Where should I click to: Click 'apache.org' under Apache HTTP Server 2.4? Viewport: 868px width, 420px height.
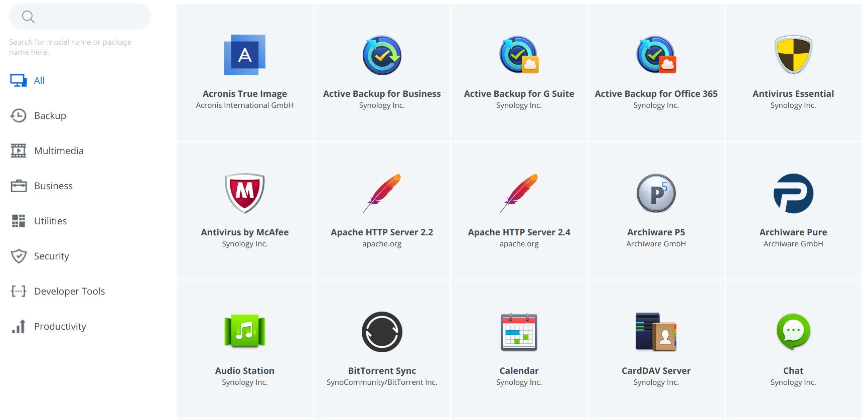(x=519, y=244)
